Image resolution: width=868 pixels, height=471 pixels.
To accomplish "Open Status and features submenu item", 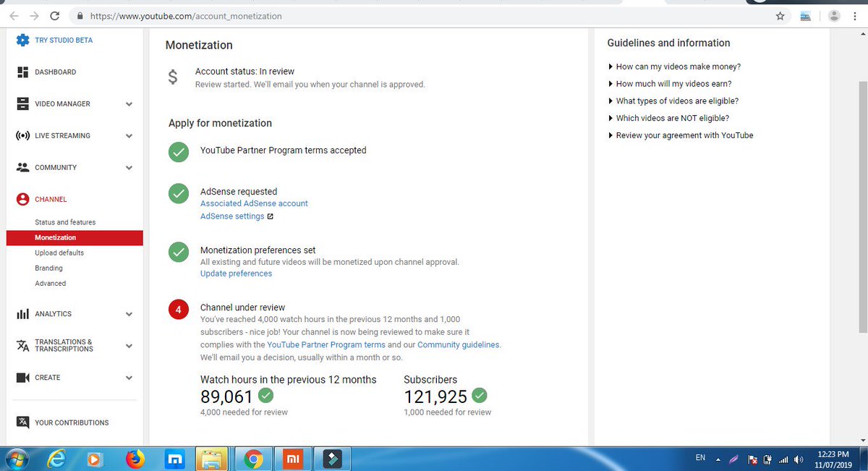I will [x=65, y=222].
